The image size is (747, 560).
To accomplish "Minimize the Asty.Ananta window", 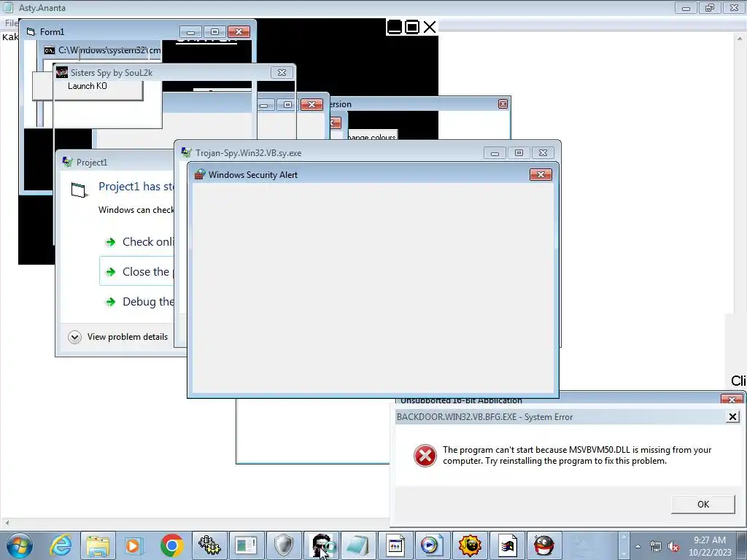I will pos(686,7).
